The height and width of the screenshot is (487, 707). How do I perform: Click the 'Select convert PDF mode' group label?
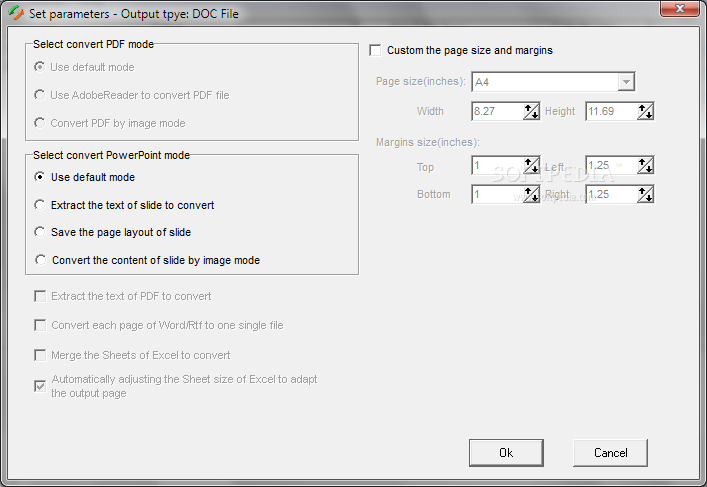tap(93, 44)
